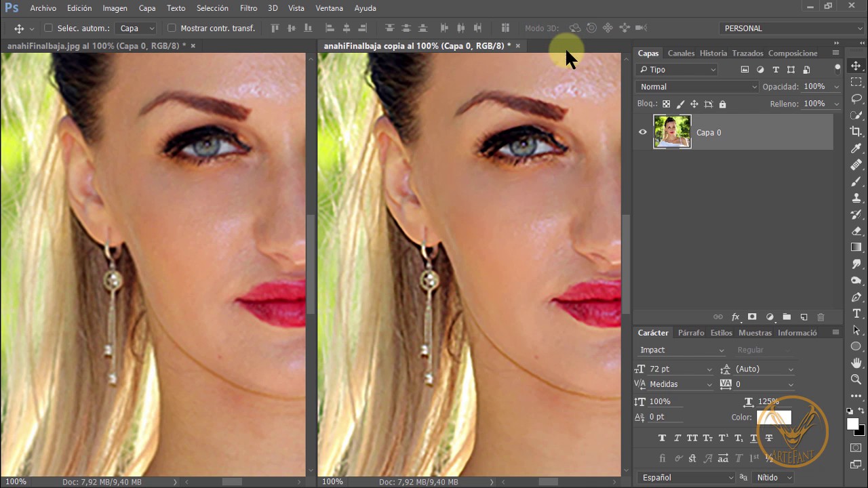Select the Clone Stamp tool

856,198
